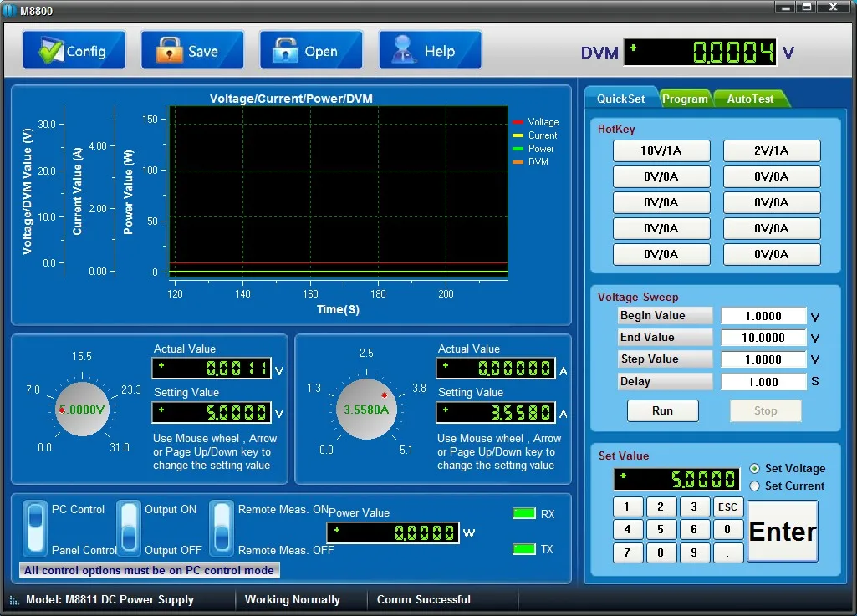
Task: Click the current setting knob dial
Action: pyautogui.click(x=366, y=410)
